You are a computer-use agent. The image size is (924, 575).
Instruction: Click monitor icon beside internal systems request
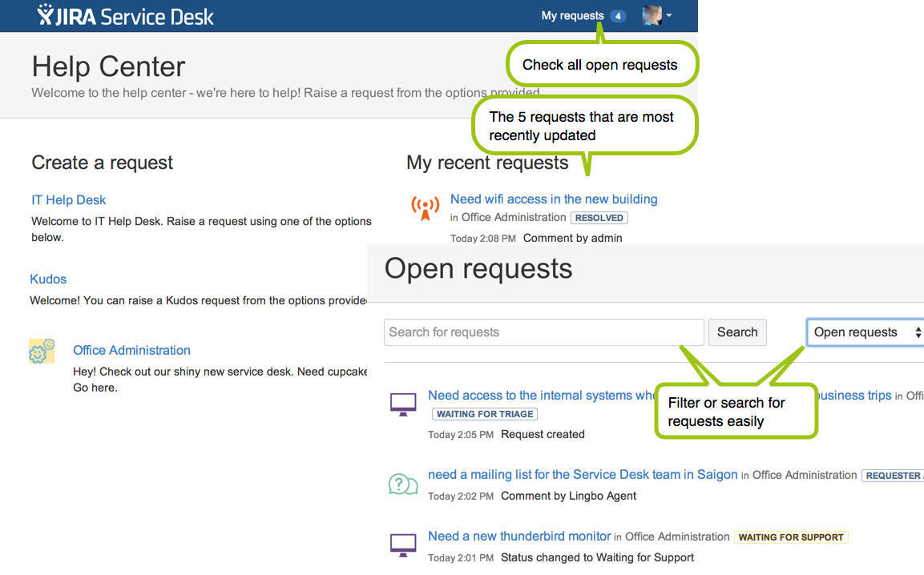click(403, 405)
